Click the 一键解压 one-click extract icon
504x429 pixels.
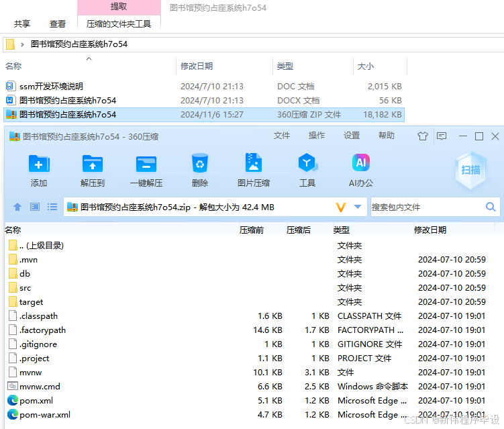tap(146, 164)
